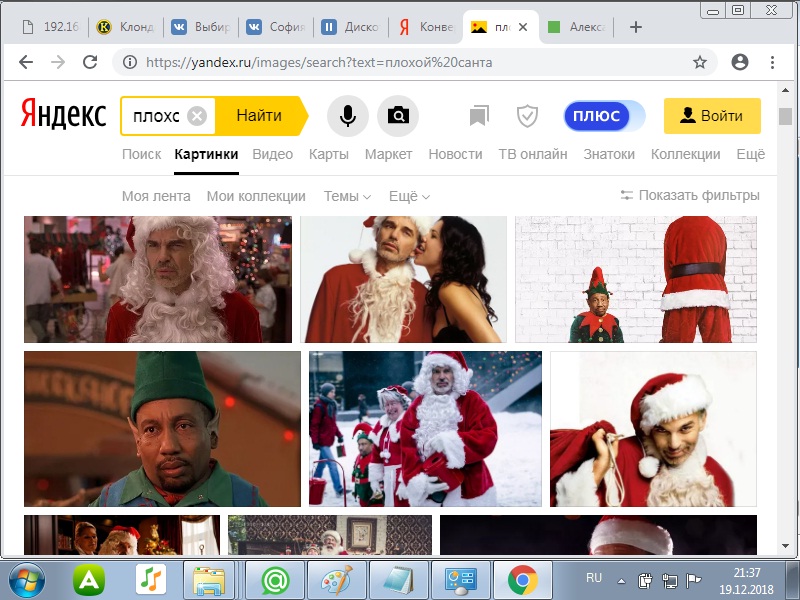
Task: Open saved collections bookmark icon
Action: click(x=479, y=116)
